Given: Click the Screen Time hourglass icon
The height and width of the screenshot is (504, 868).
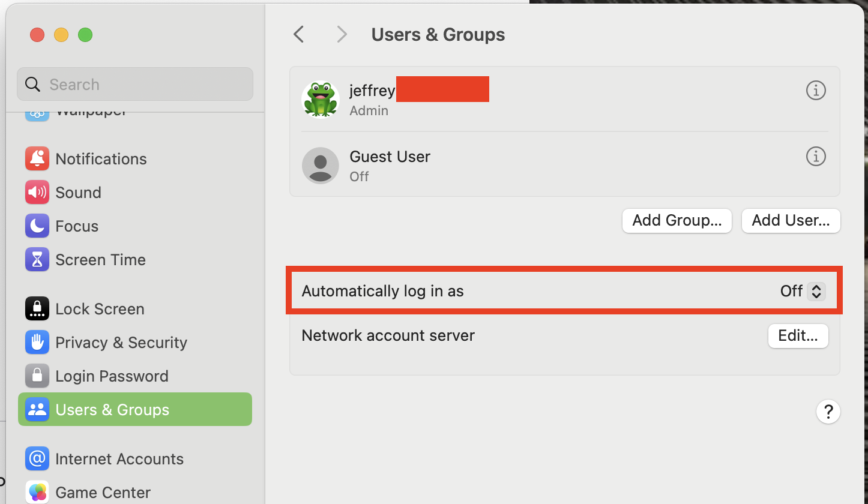Looking at the screenshot, I should click(37, 259).
